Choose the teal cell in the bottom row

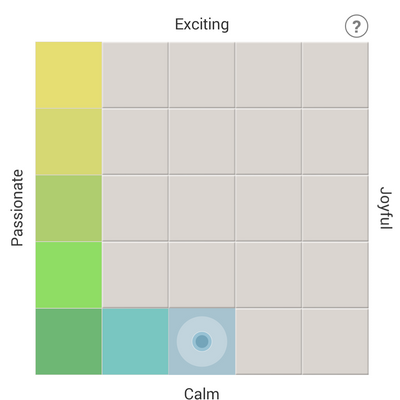tap(135, 342)
